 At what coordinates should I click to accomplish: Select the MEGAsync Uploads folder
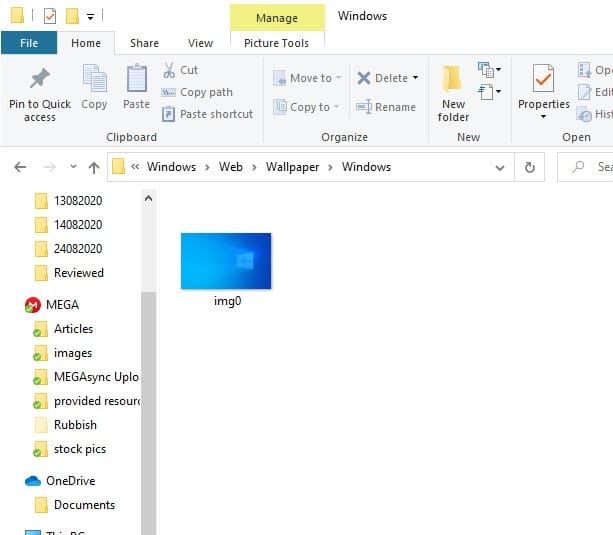[86, 377]
